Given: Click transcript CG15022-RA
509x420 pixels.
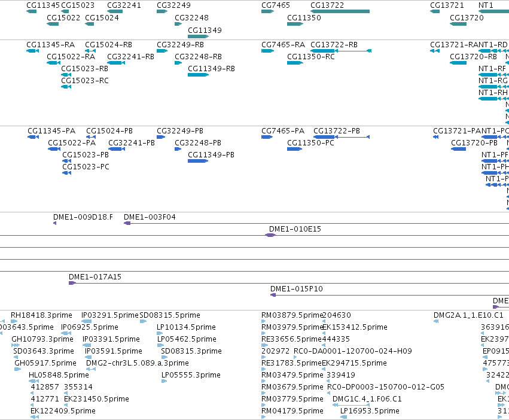Looking at the screenshot, I should point(71,56).
